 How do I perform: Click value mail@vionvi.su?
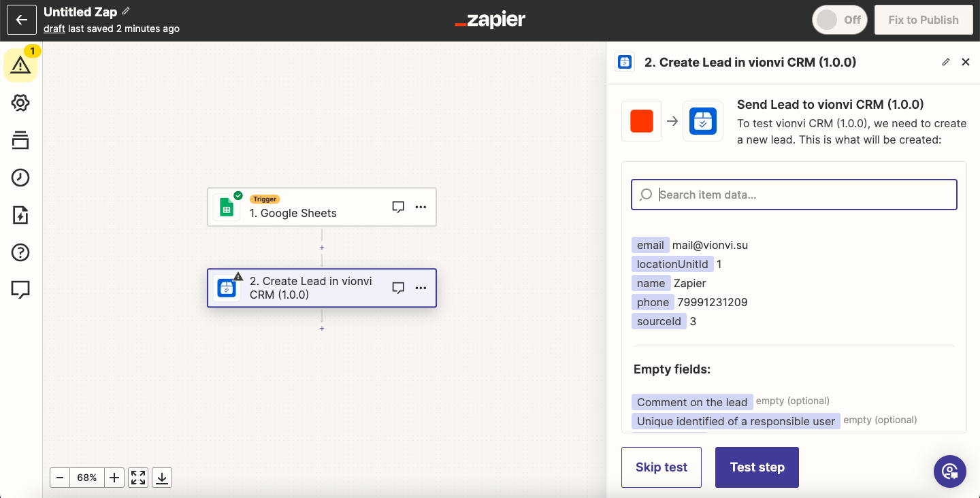(x=710, y=245)
